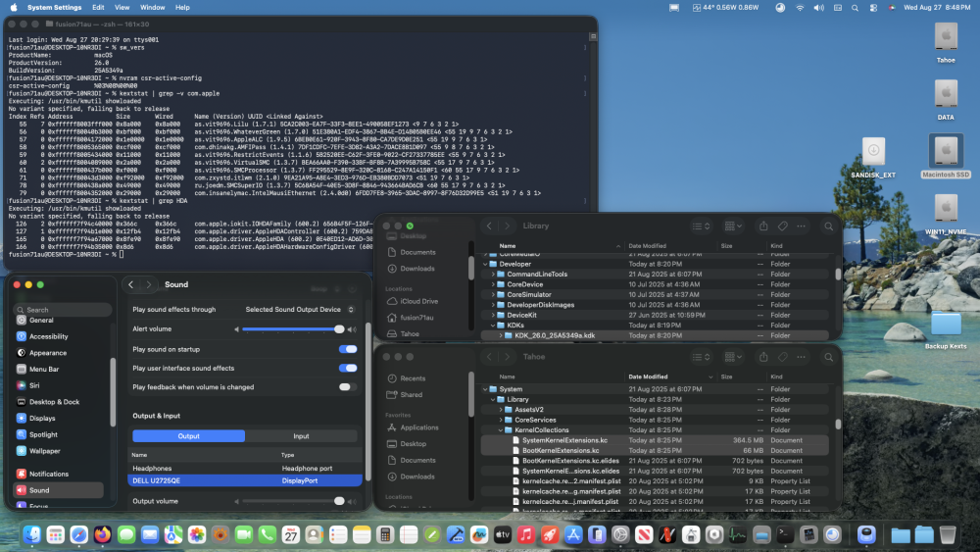Open Firefox from the Dock
The width and height of the screenshot is (980, 552).
pos(103,534)
